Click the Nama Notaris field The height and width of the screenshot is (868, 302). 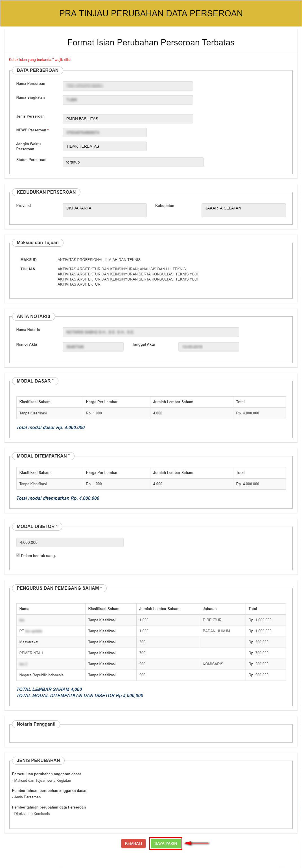151,332
